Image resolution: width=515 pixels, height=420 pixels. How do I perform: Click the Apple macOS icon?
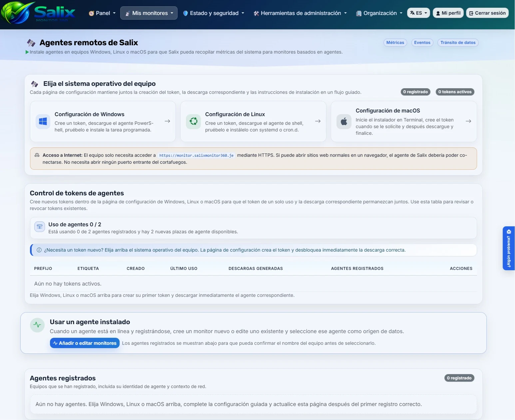(344, 121)
